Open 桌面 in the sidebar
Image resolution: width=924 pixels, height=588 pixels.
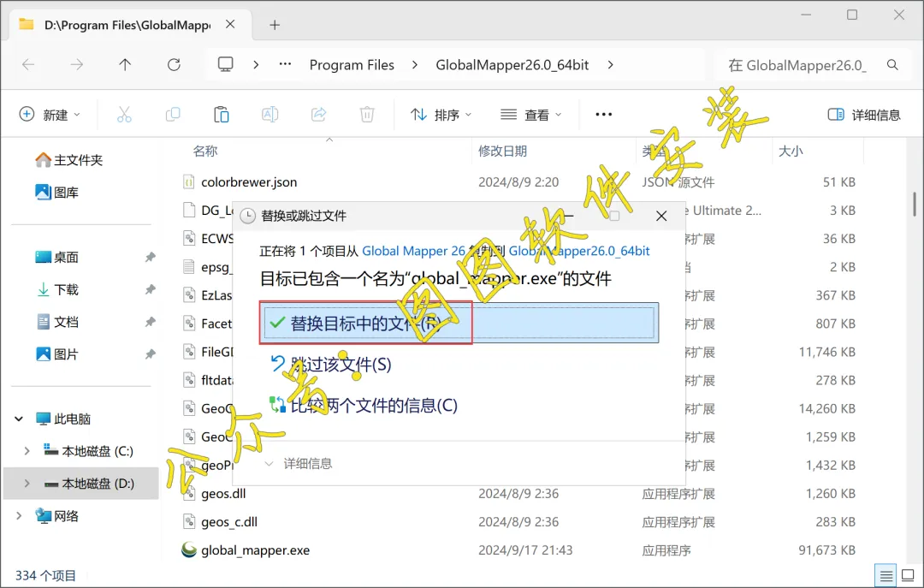click(57, 257)
